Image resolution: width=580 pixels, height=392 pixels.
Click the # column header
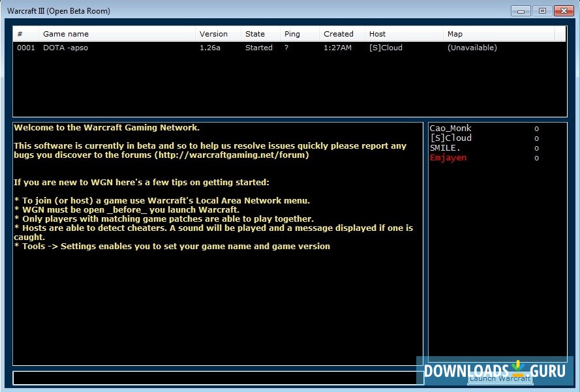(x=20, y=33)
